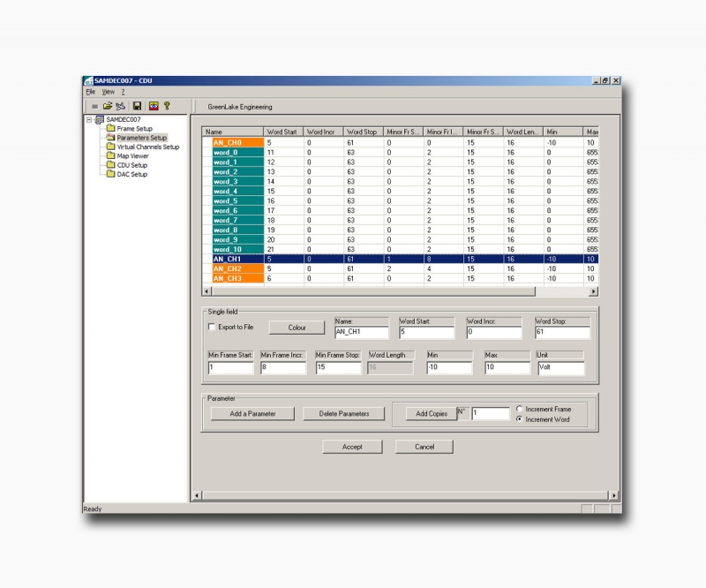Click the yellow help question mark icon
706x588 pixels.
[166, 106]
